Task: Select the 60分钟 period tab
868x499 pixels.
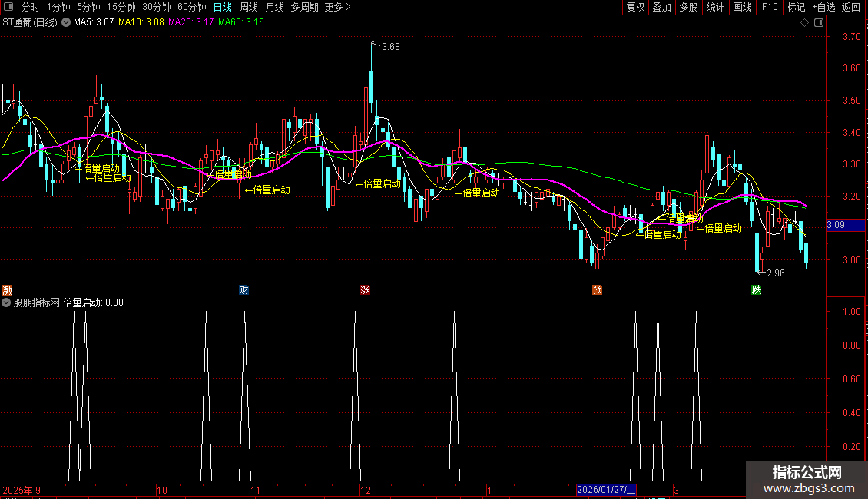Action: coord(192,7)
